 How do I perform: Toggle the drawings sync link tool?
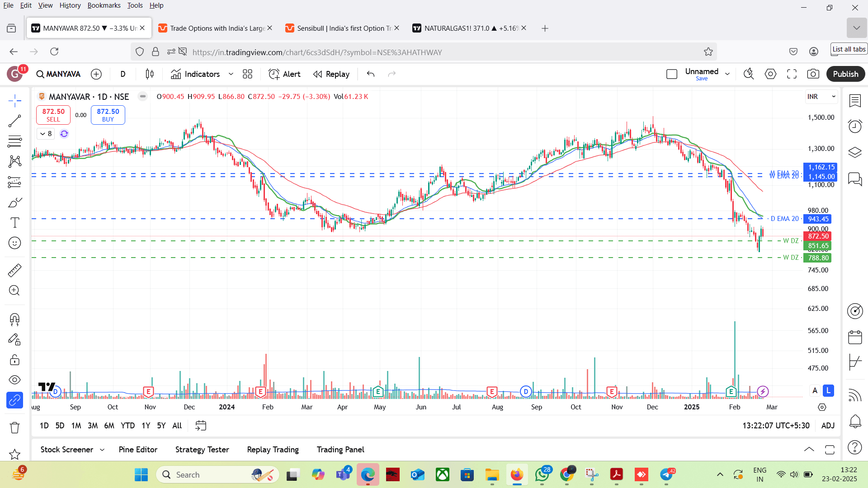14,400
